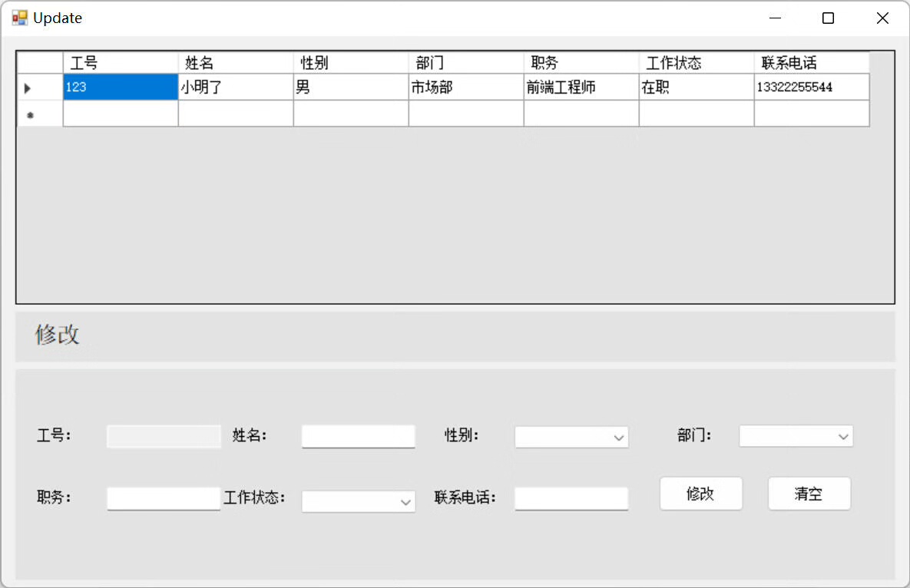Image resolution: width=910 pixels, height=588 pixels.
Task: Select row header arrow of row 123
Action: pyautogui.click(x=40, y=88)
